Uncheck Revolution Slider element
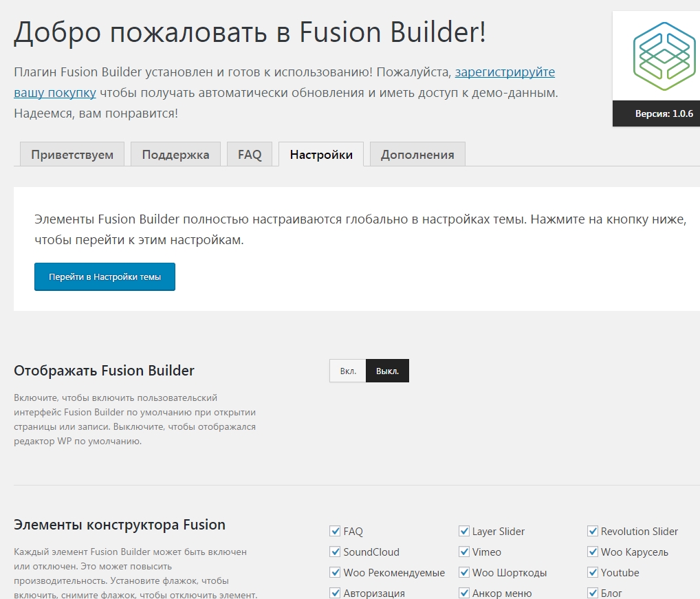Image resolution: width=700 pixels, height=599 pixels. tap(593, 531)
